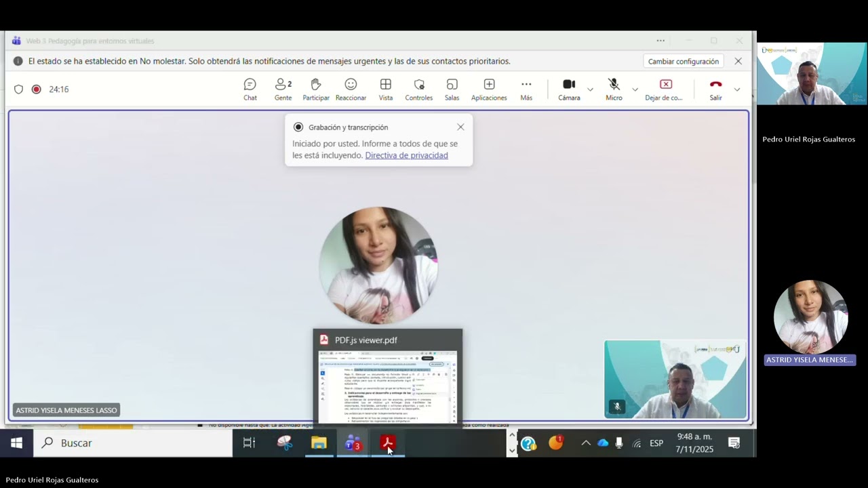Switch to Adobe Acrobat taskbar icon
The width and height of the screenshot is (868, 488).
[x=388, y=443]
